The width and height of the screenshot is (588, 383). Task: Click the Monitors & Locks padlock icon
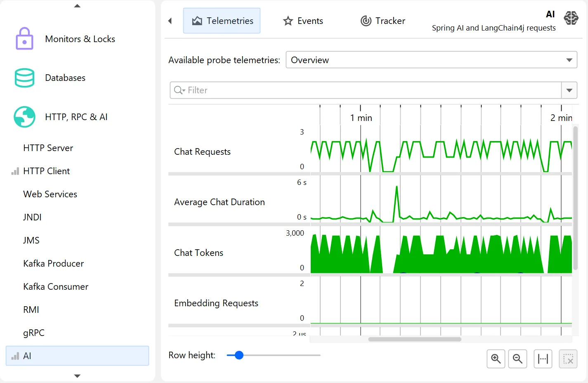pyautogui.click(x=24, y=39)
